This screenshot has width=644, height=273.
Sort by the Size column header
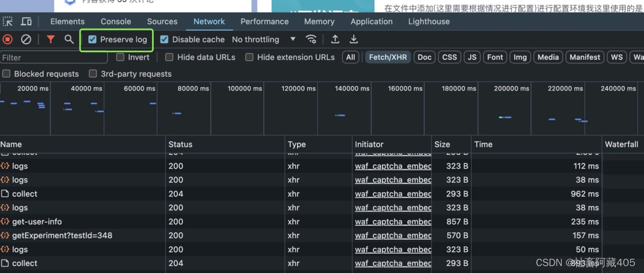tap(451, 144)
